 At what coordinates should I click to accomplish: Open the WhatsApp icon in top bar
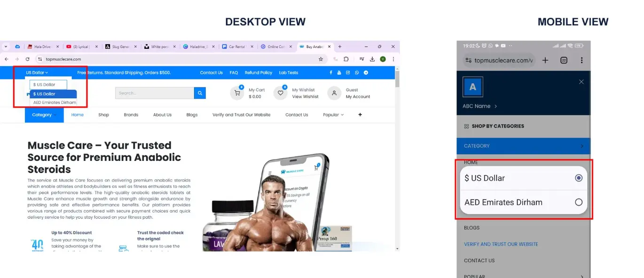pyautogui.click(x=357, y=73)
